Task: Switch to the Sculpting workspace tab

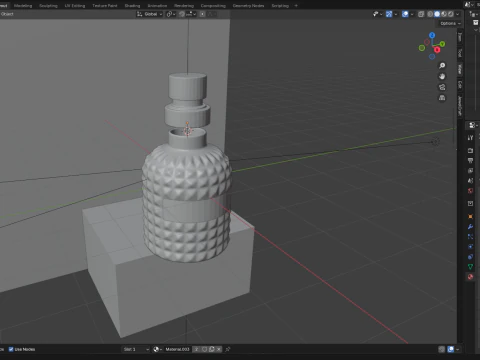Action: (48, 6)
